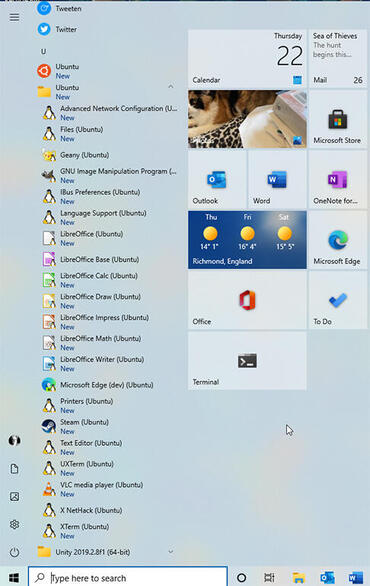Launch the Word tile
370x586 pixels.
(x=277, y=179)
